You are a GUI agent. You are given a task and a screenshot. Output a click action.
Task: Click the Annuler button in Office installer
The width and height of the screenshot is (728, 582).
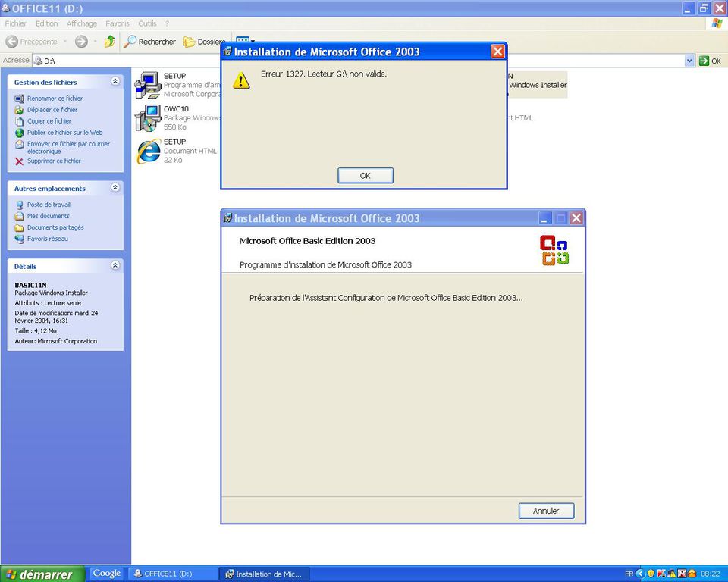(546, 511)
